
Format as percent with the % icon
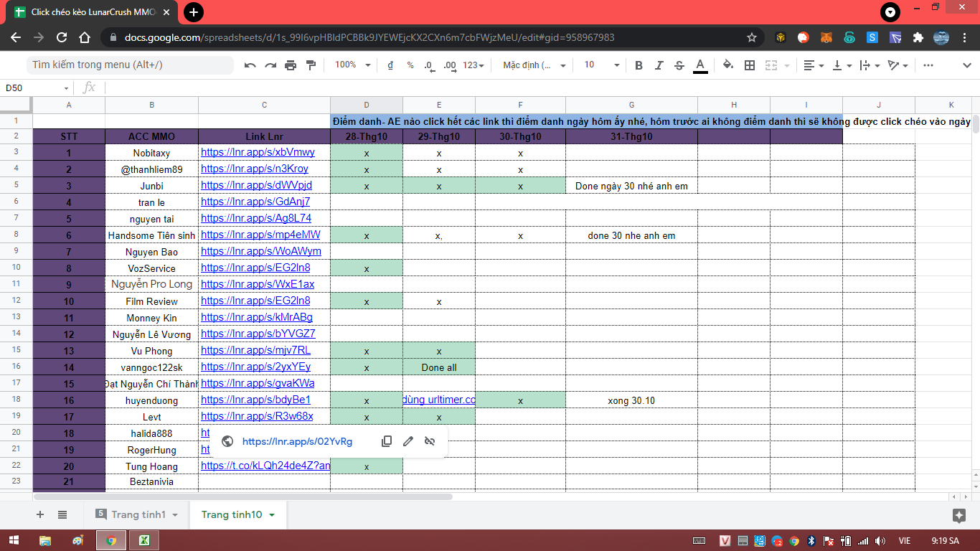(x=410, y=65)
